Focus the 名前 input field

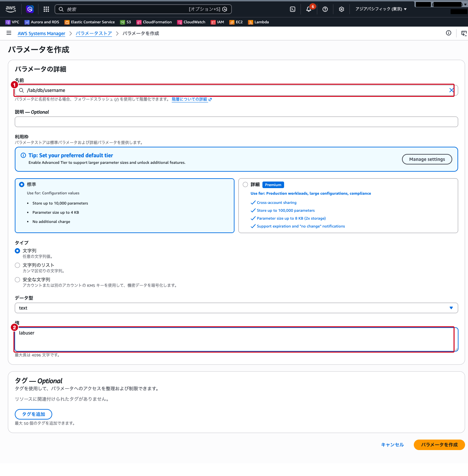(236, 90)
